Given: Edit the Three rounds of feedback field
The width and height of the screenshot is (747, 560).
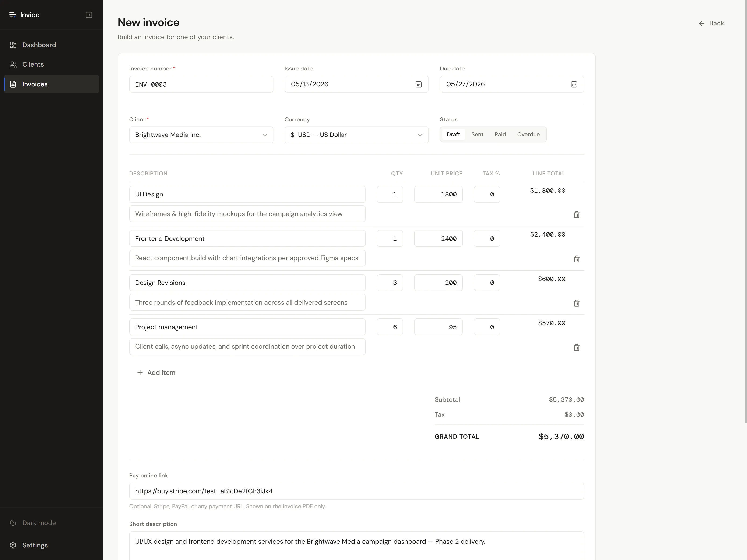Looking at the screenshot, I should pos(247,302).
